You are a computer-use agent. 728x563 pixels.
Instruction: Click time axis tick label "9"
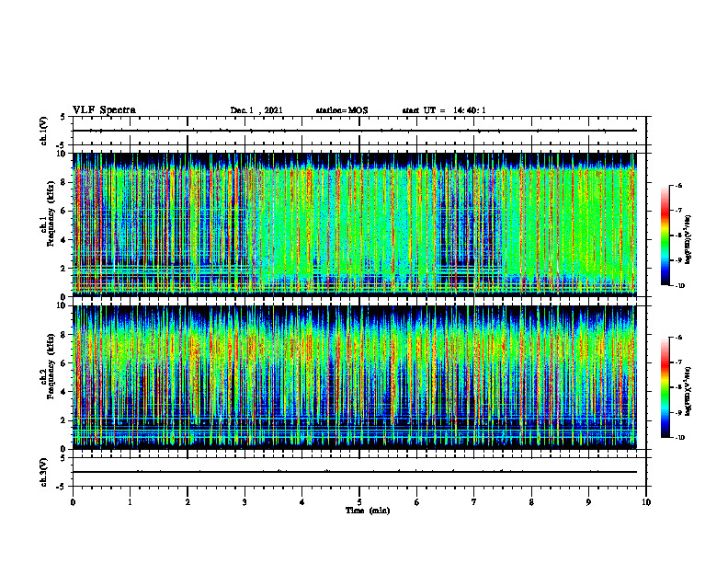(588, 502)
